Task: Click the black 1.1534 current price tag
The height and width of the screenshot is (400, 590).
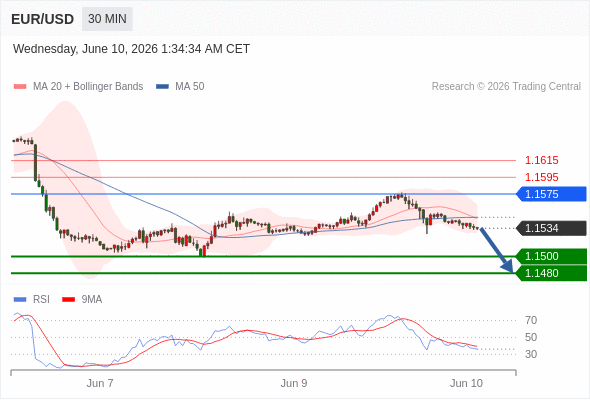Action: tap(551, 228)
